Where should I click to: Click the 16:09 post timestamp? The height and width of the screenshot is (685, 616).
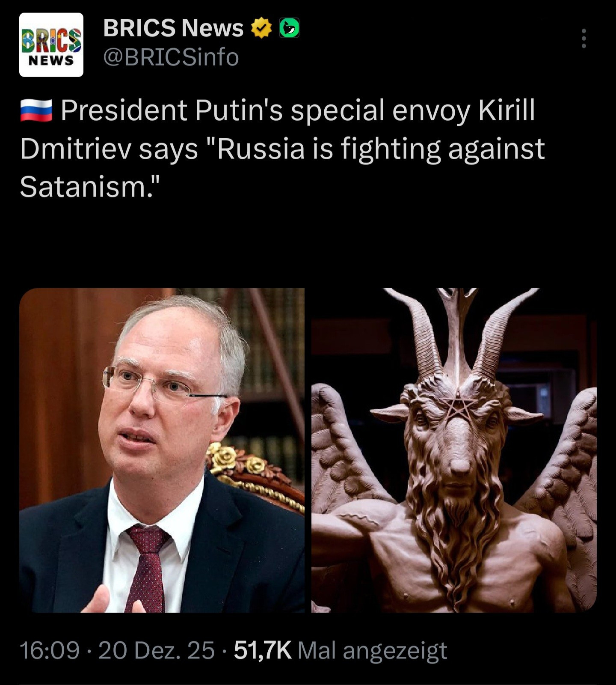coord(50,650)
